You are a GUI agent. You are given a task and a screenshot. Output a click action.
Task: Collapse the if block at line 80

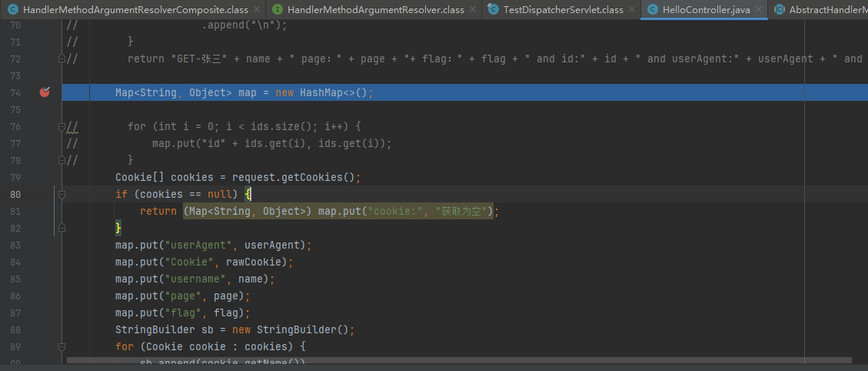pos(62,194)
